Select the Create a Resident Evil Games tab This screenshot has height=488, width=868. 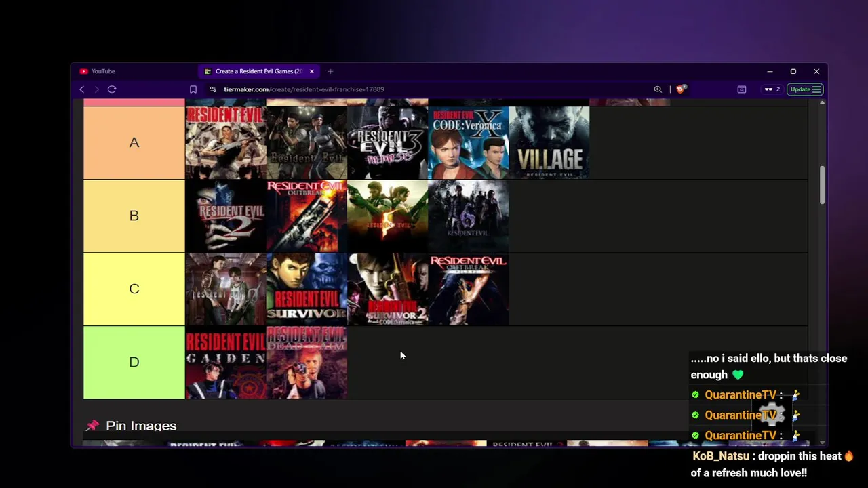pyautogui.click(x=258, y=71)
